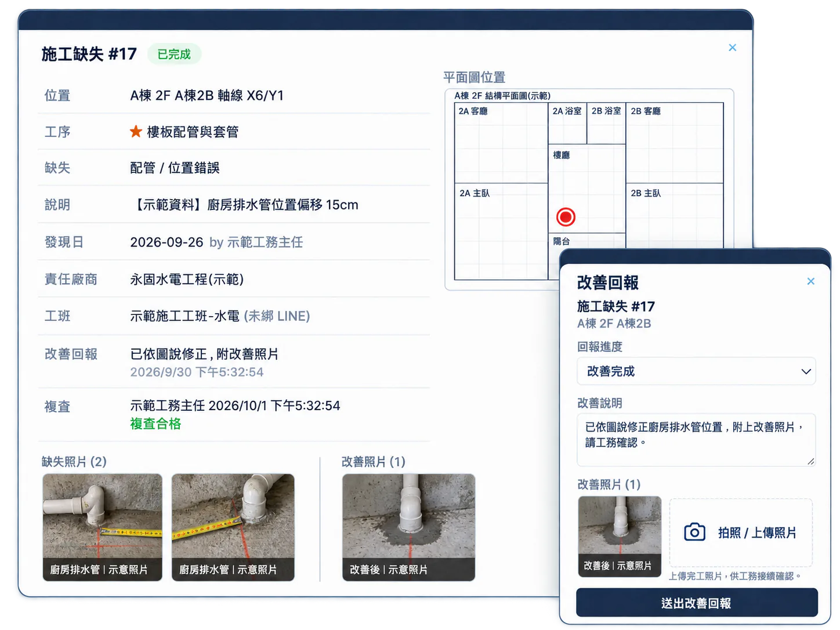
Task: Click the 已完成 status badge
Action: tap(174, 54)
